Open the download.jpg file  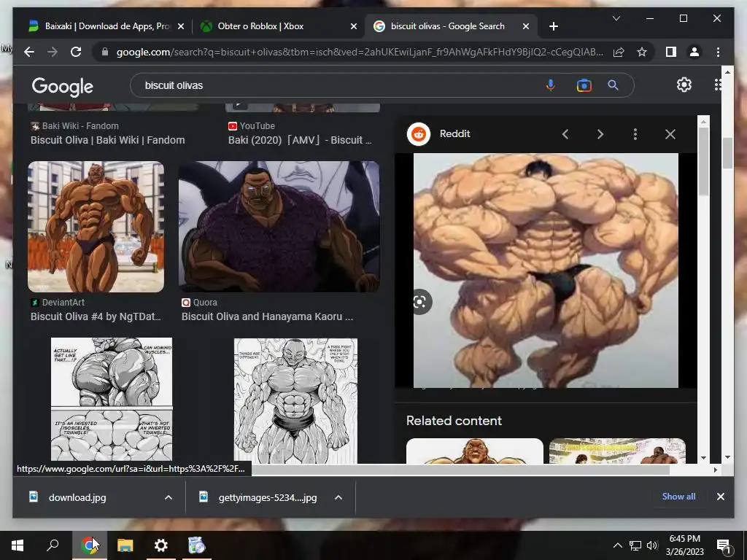77,497
